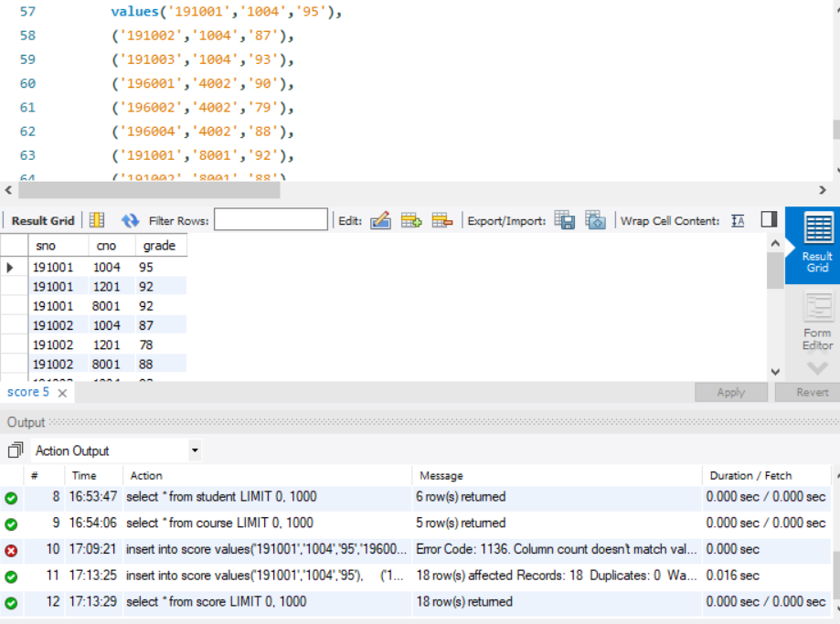Place cursor on line 60 values ('196001','4002','90')
The width and height of the screenshot is (840, 624).
[203, 83]
